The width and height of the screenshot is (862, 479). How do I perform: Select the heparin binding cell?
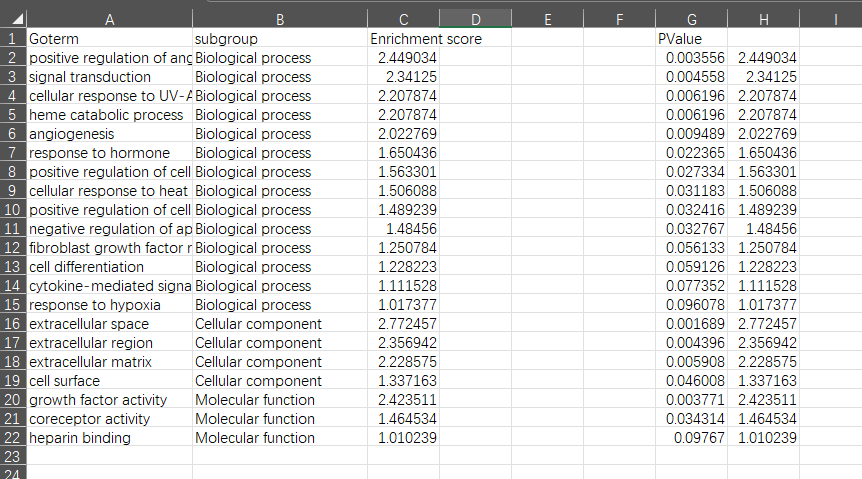(x=109, y=438)
